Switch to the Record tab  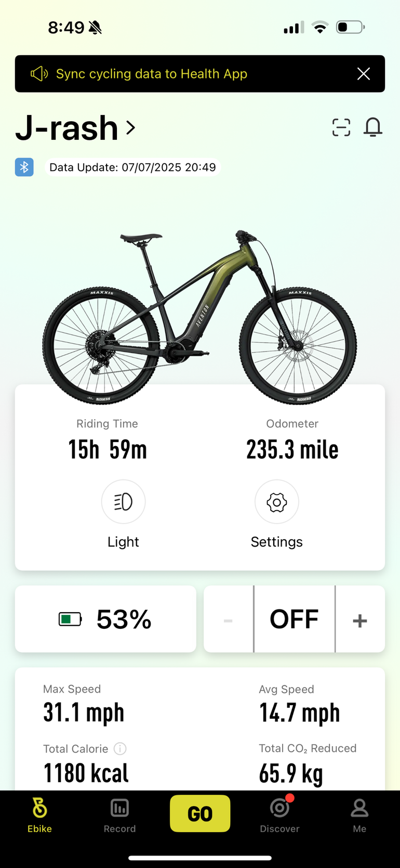click(119, 815)
